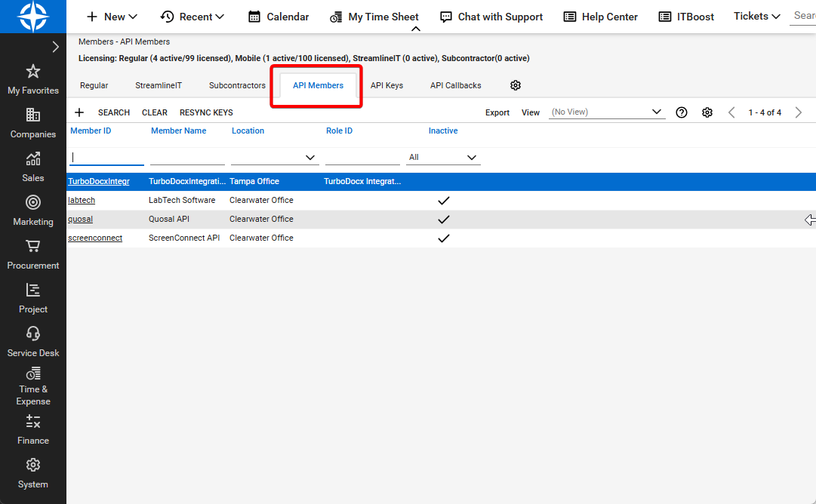Click RESYNC KEYS button
Viewport: 816px width, 504px height.
click(206, 112)
